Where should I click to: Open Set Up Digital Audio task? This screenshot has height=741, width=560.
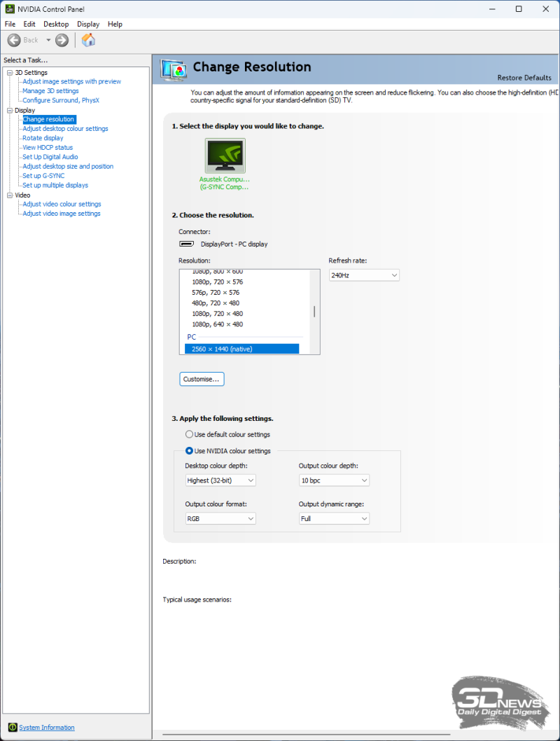click(x=50, y=157)
